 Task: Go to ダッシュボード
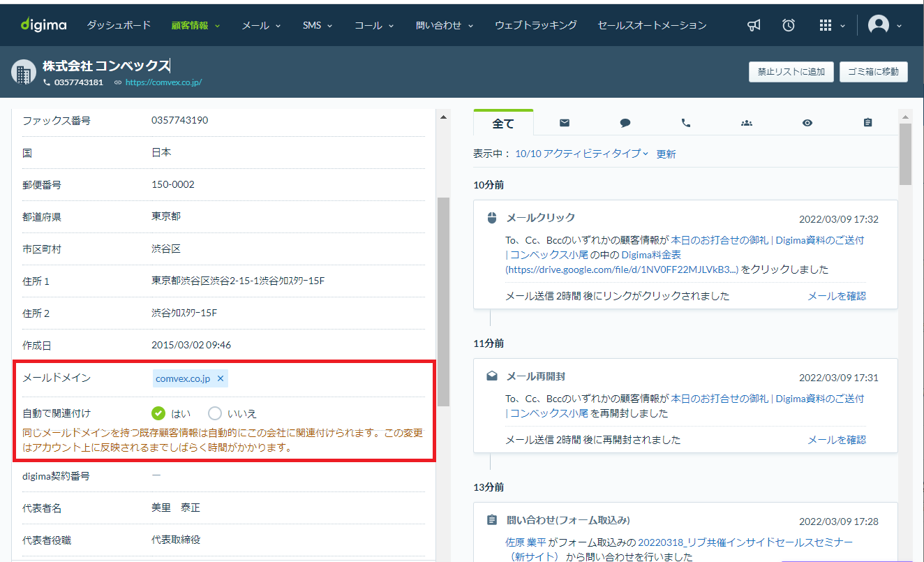click(x=119, y=25)
